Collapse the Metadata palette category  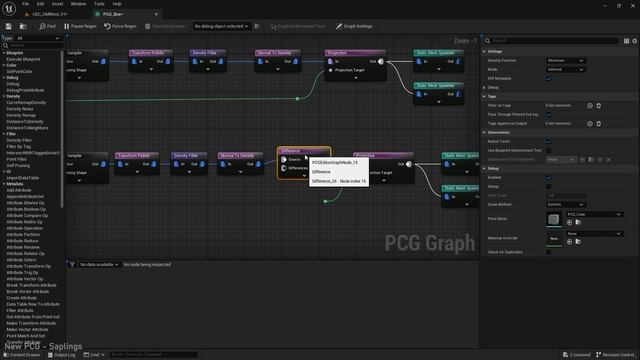4,184
